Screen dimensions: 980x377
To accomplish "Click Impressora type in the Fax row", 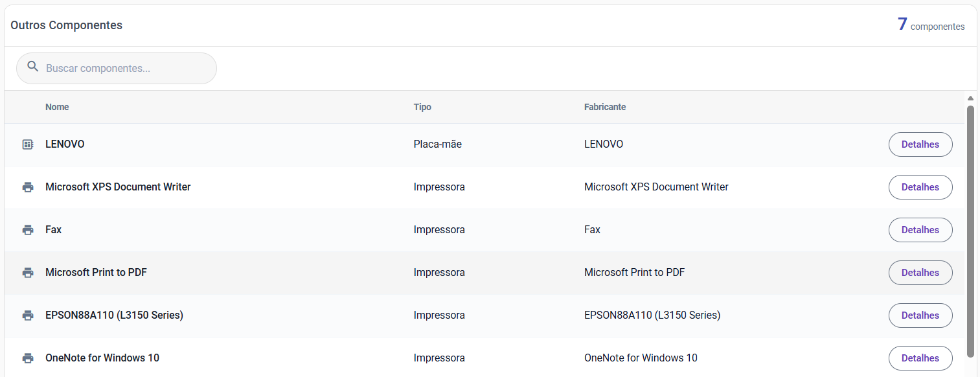I will (439, 230).
